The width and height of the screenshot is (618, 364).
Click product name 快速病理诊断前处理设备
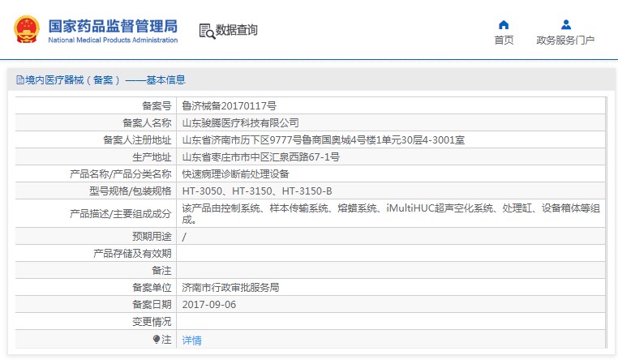coord(235,174)
